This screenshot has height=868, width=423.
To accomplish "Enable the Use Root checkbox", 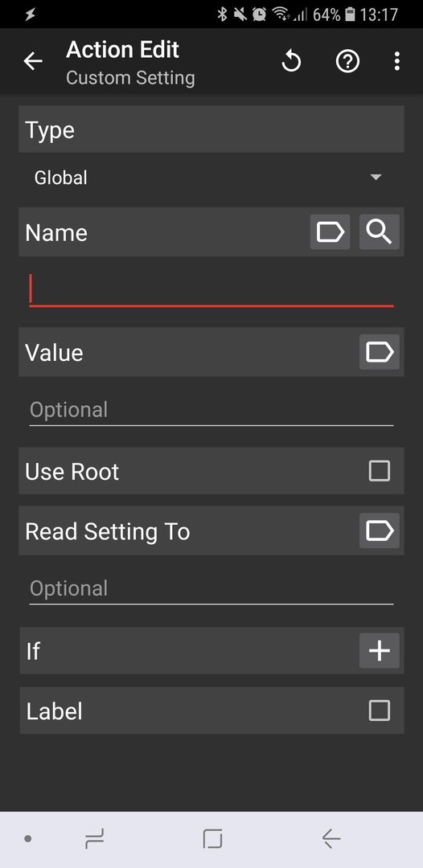I will (380, 471).
